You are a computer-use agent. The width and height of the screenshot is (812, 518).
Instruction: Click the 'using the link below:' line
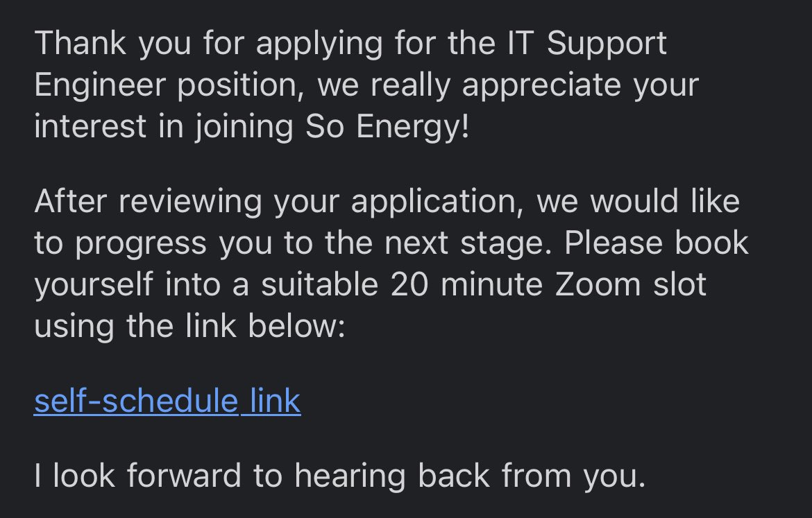coord(189,327)
